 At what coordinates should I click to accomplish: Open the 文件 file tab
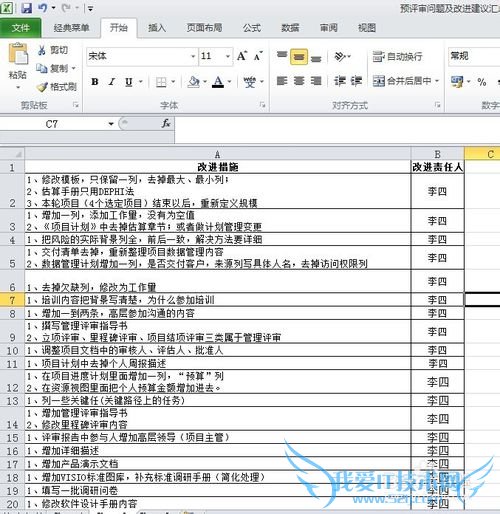(x=21, y=28)
